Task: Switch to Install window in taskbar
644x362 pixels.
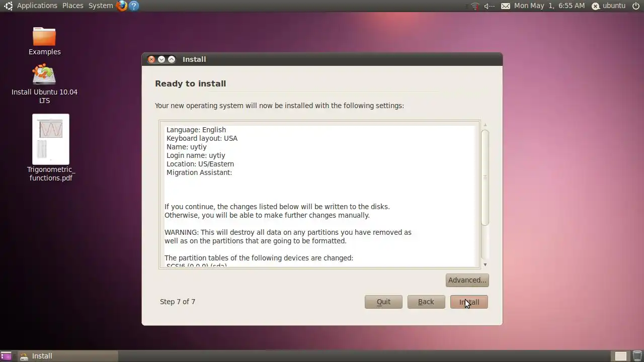Action: pos(68,356)
